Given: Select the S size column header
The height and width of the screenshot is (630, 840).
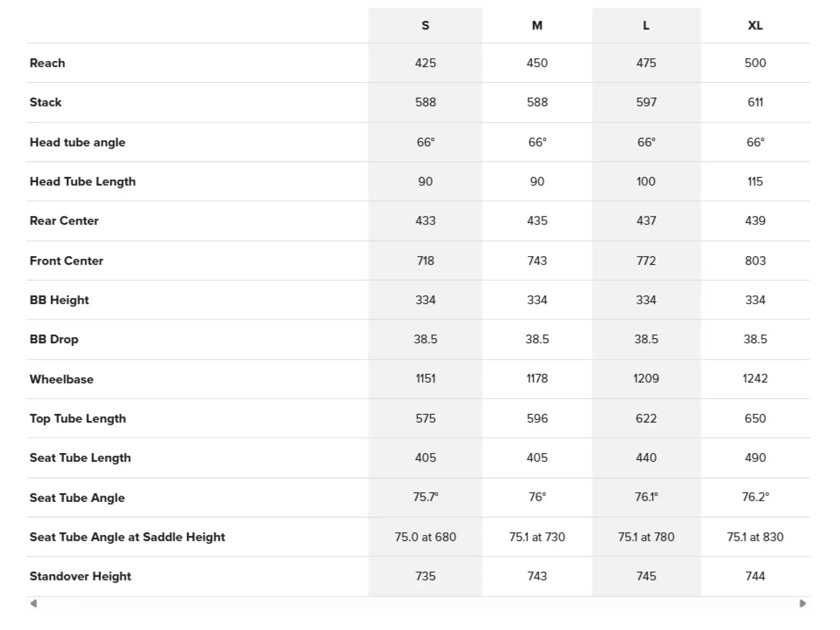Looking at the screenshot, I should pyautogui.click(x=425, y=25).
